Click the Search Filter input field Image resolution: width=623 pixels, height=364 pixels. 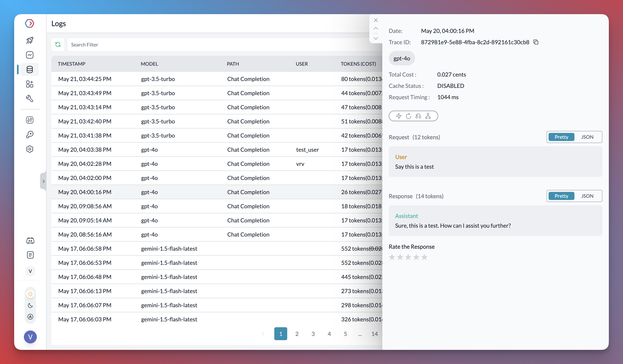tap(218, 45)
